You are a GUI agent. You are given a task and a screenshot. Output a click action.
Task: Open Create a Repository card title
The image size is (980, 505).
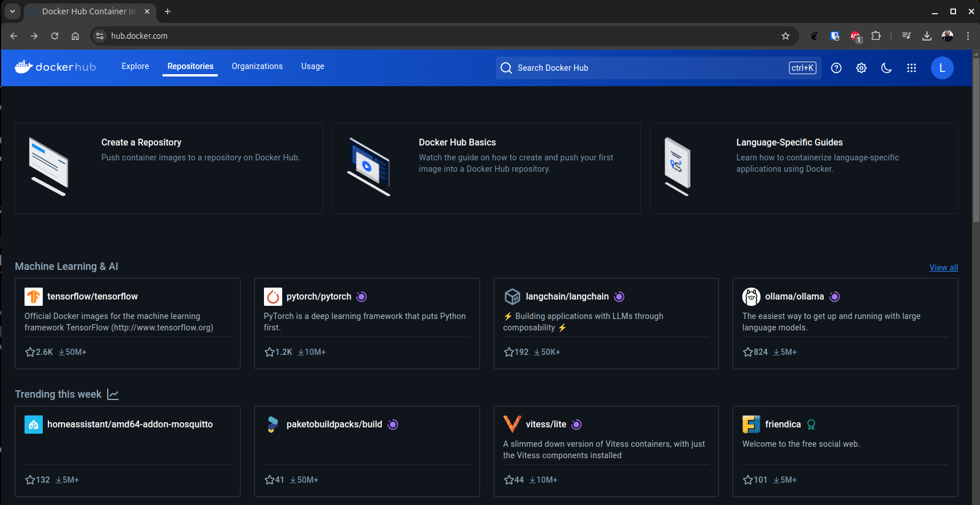point(141,142)
